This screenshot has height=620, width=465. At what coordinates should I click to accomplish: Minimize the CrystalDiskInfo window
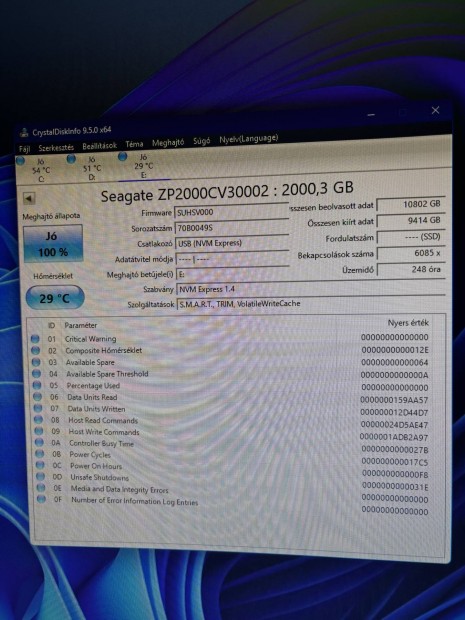pyautogui.click(x=371, y=115)
